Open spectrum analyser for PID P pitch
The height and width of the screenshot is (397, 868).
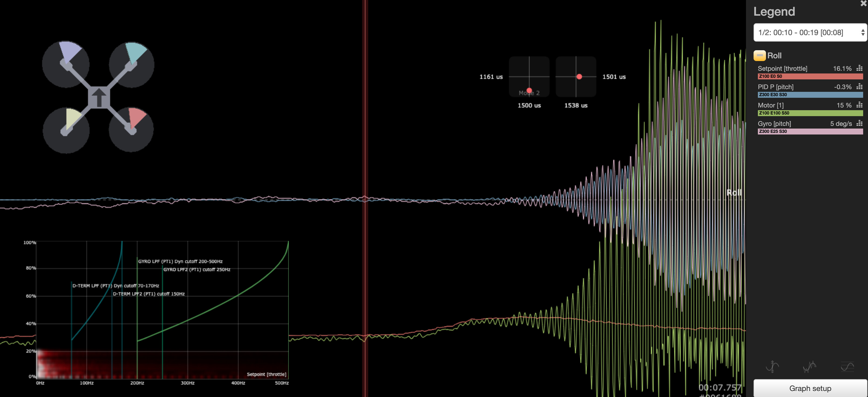point(859,87)
